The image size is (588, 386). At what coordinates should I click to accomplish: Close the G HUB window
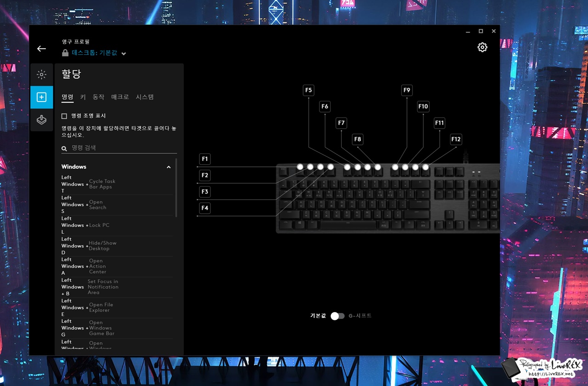pyautogui.click(x=494, y=31)
